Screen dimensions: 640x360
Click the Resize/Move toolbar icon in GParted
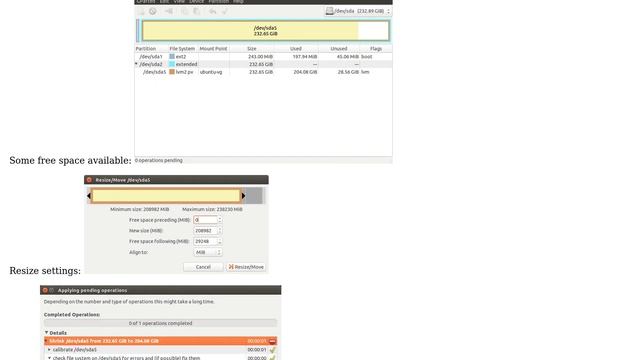169,11
